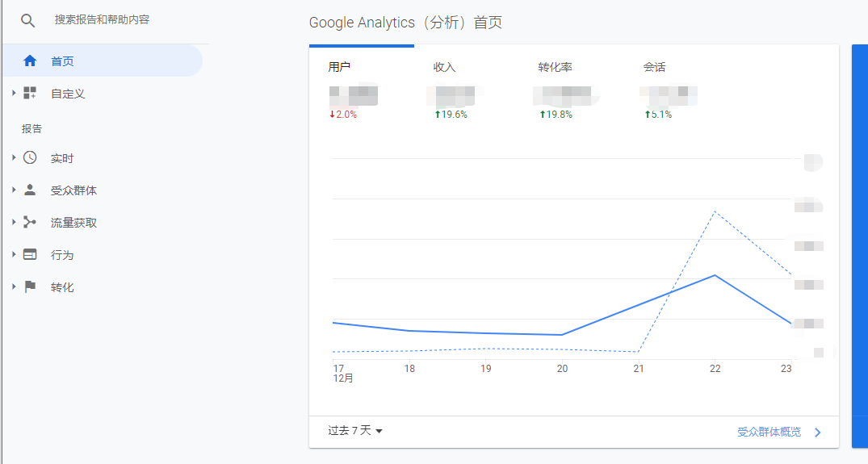
Task: Click the Google Analytics（分析）首页 title
Action: tap(405, 23)
